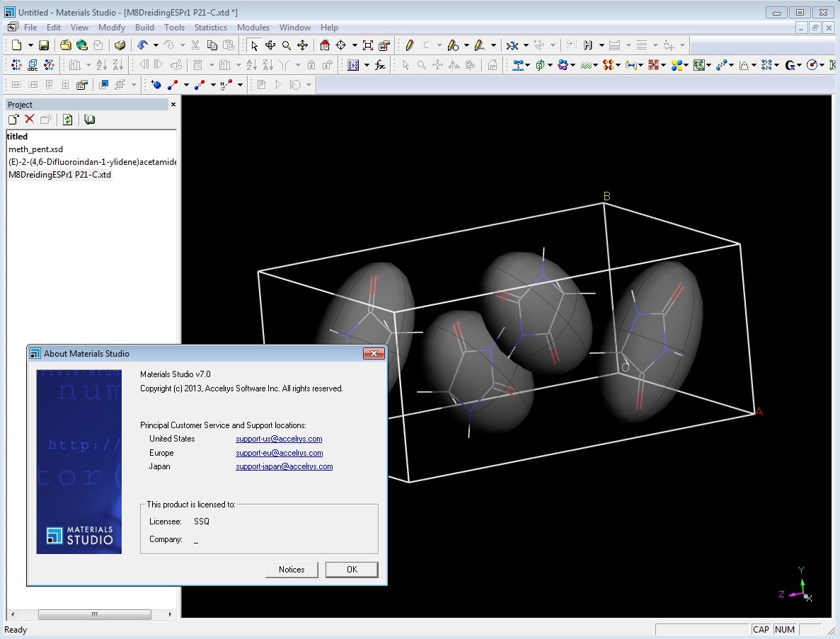
Task: Open the Statistics menu
Action: (211, 28)
